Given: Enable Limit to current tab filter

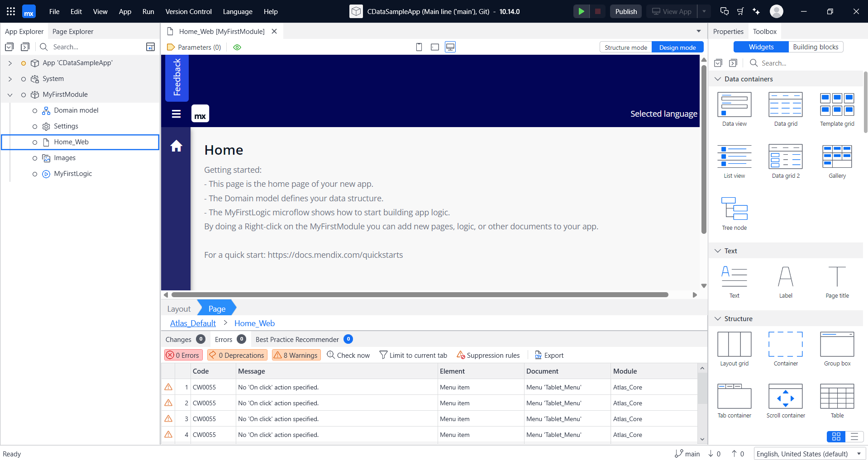Looking at the screenshot, I should pos(413,355).
